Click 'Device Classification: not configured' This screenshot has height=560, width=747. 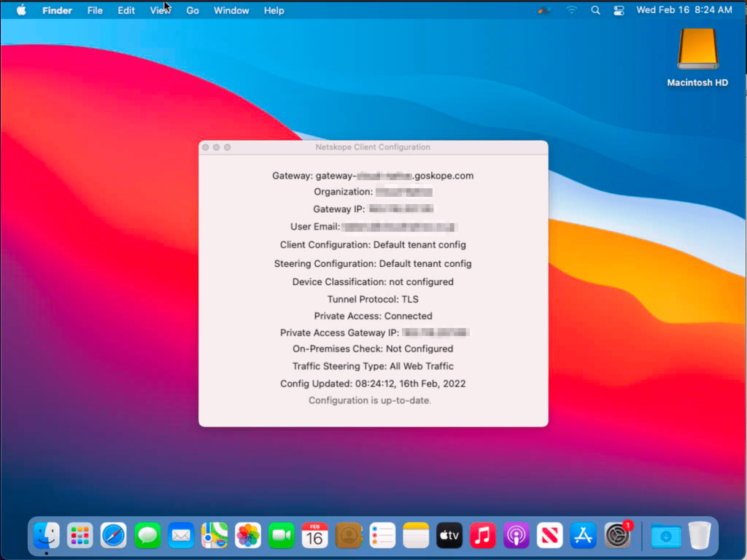pos(373,282)
